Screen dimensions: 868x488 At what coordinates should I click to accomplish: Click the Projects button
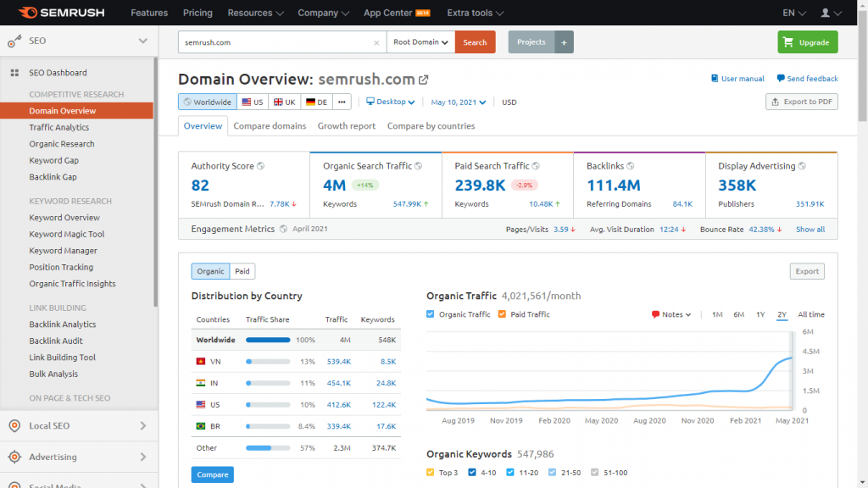(x=531, y=42)
